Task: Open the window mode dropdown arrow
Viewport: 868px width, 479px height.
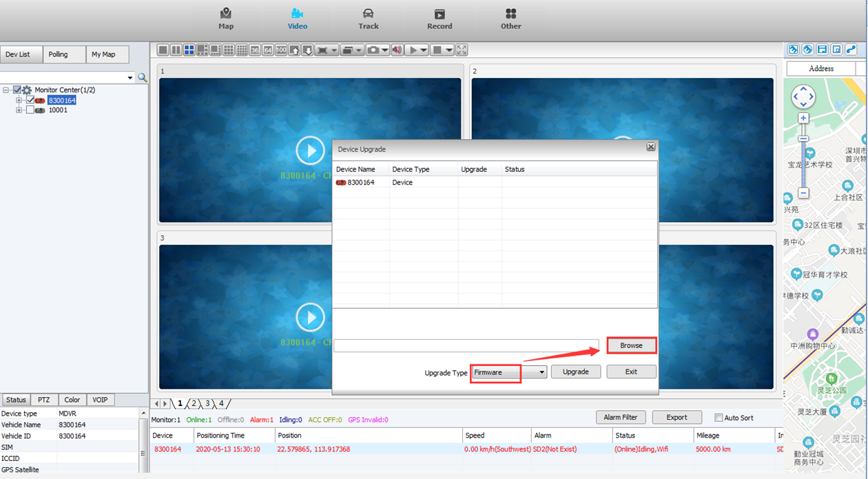Action: coord(360,50)
